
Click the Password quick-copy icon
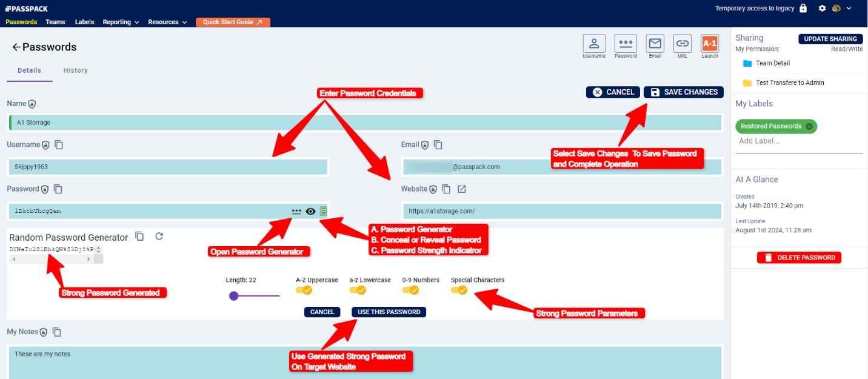[626, 44]
